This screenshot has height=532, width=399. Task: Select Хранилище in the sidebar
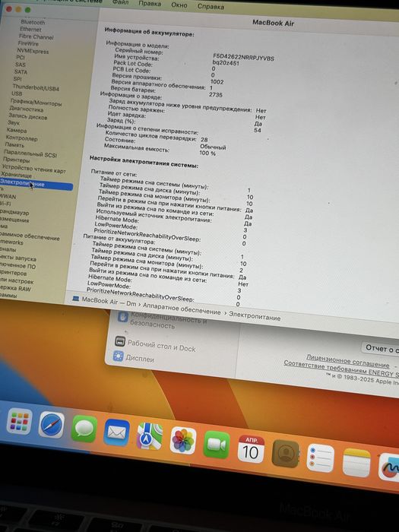(16, 176)
